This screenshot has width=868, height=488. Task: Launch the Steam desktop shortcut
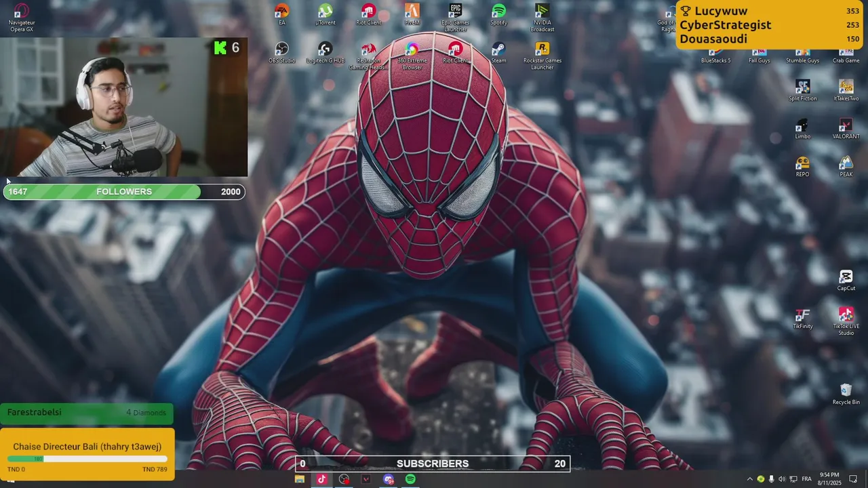(x=499, y=52)
